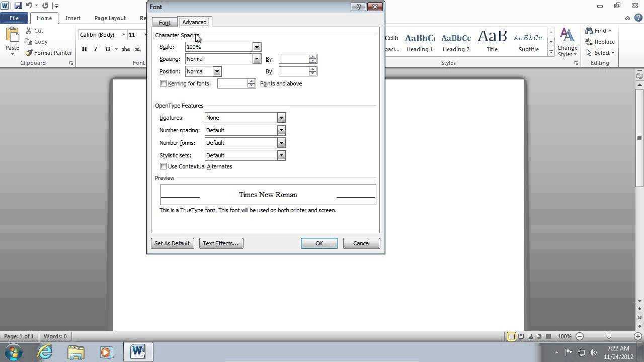Image resolution: width=644 pixels, height=362 pixels.
Task: Expand the Ligatures dropdown
Action: pyautogui.click(x=281, y=117)
